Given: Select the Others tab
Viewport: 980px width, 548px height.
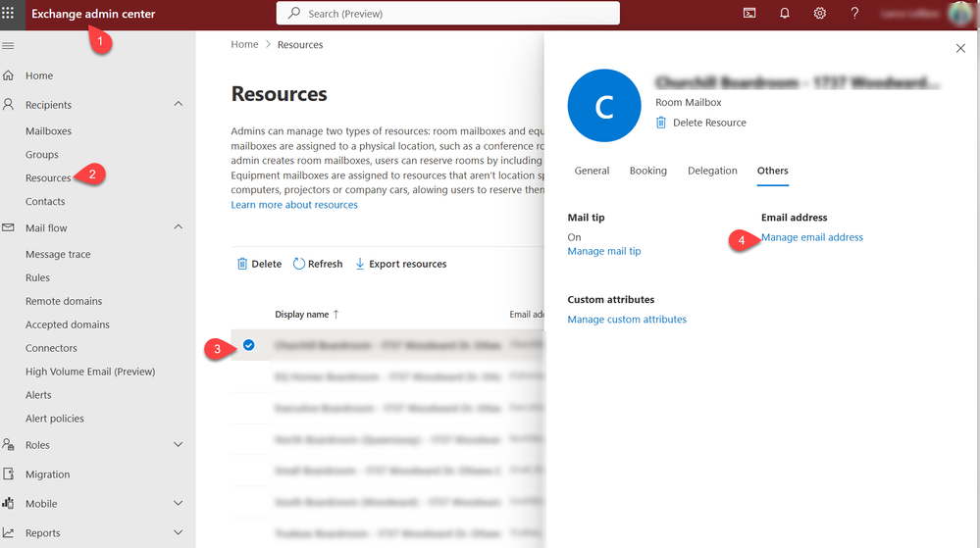Looking at the screenshot, I should 772,171.
